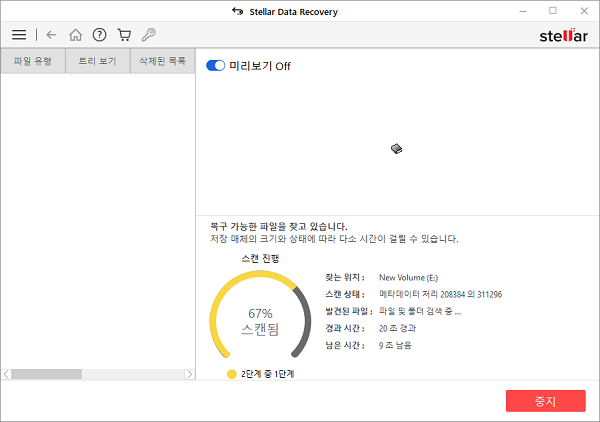Screen dimensions: 600x422
Task: Click the animated book scanning icon
Action: [x=396, y=149]
